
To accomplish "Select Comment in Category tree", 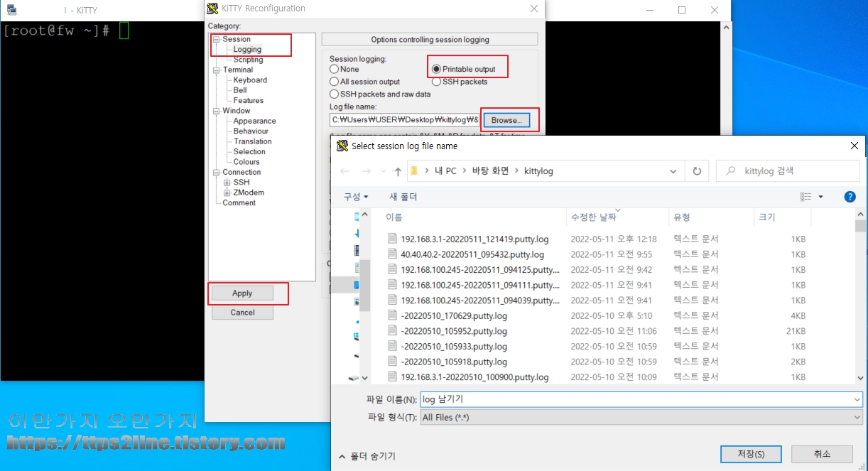I will [239, 203].
